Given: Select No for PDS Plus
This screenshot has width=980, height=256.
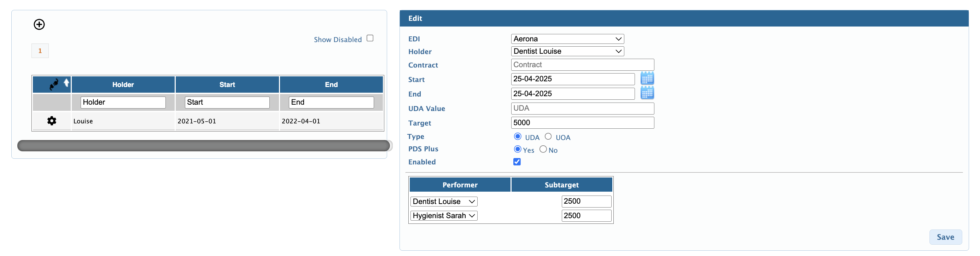Looking at the screenshot, I should click(543, 149).
